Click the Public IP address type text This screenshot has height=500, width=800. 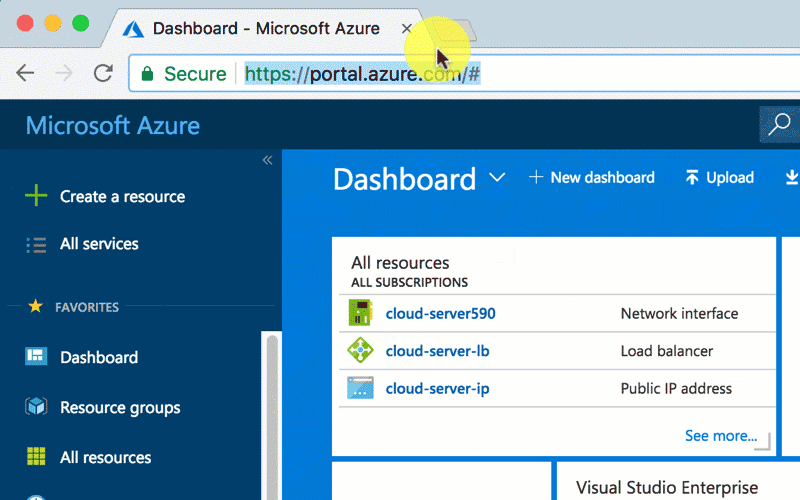click(676, 389)
